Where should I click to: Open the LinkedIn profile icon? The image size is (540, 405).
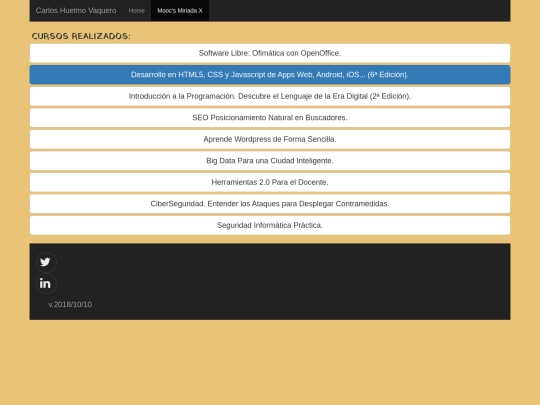[x=46, y=283]
